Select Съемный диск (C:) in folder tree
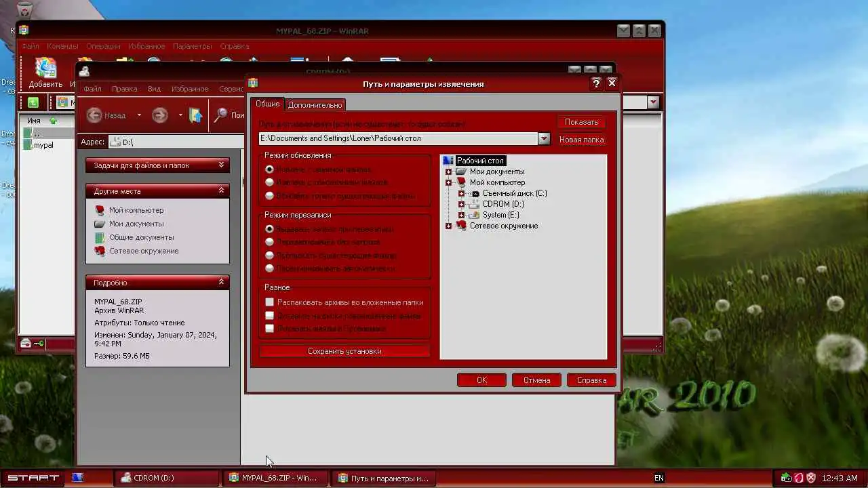Image resolution: width=868 pixels, height=488 pixels. click(515, 193)
